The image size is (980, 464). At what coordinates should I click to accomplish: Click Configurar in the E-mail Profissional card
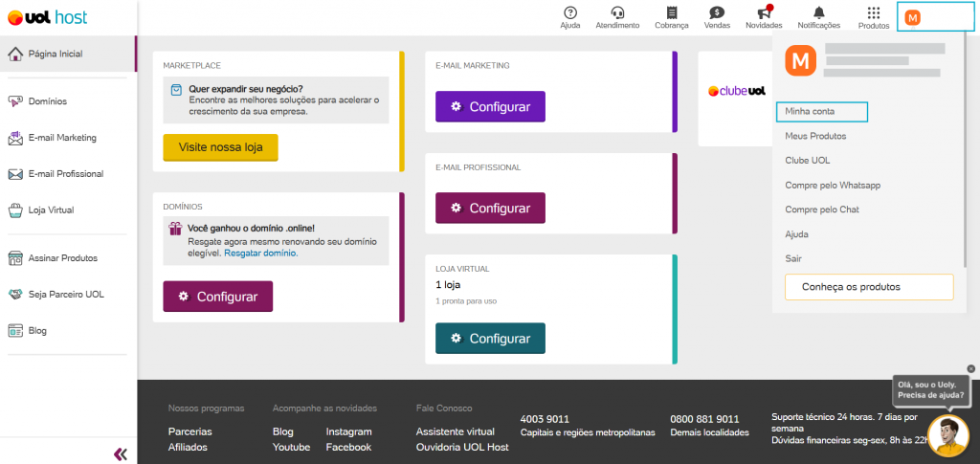(491, 208)
